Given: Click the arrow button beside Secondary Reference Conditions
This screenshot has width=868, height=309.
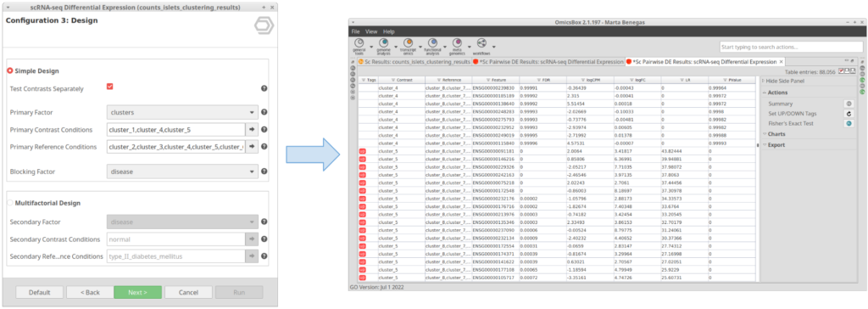Looking at the screenshot, I should click(252, 256).
